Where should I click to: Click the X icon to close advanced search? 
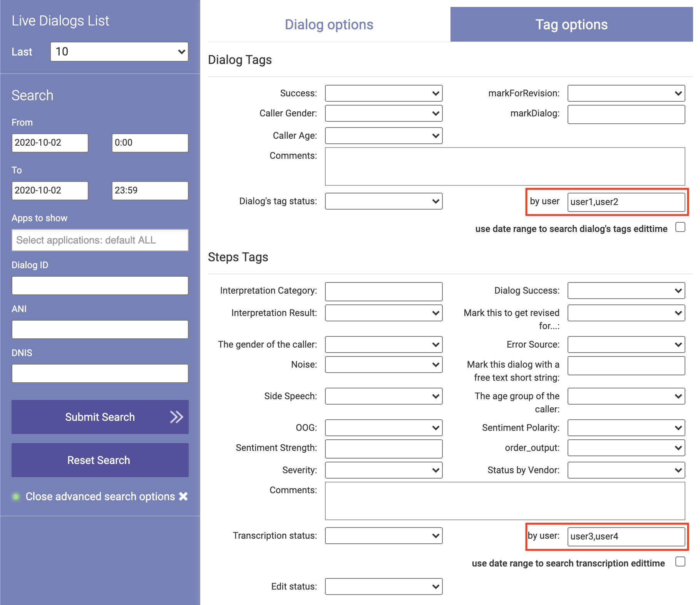click(184, 496)
